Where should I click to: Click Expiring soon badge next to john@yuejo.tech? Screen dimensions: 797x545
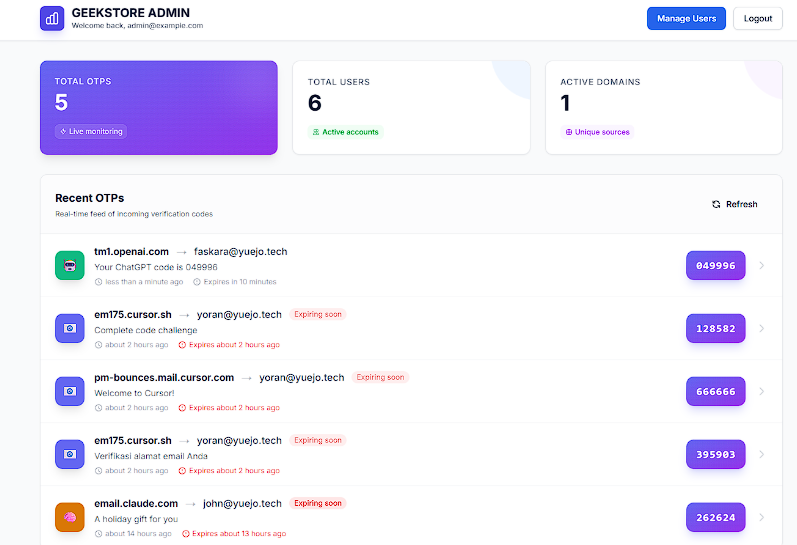pyautogui.click(x=318, y=503)
